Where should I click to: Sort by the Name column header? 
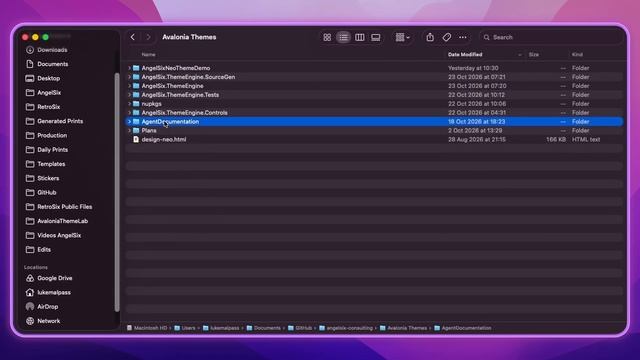coord(148,55)
